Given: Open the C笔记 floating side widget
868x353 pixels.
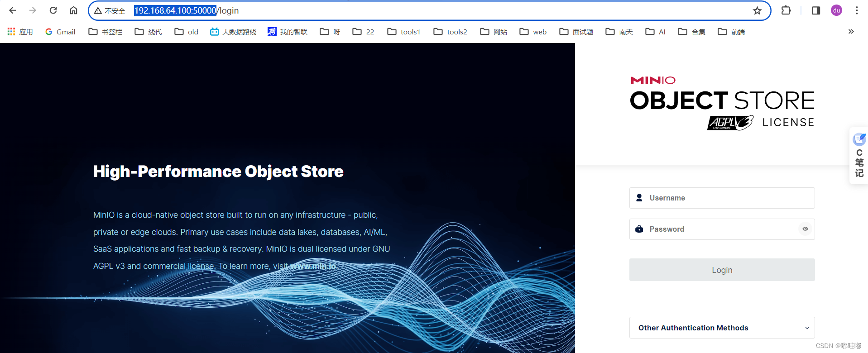Looking at the screenshot, I should pos(859,156).
